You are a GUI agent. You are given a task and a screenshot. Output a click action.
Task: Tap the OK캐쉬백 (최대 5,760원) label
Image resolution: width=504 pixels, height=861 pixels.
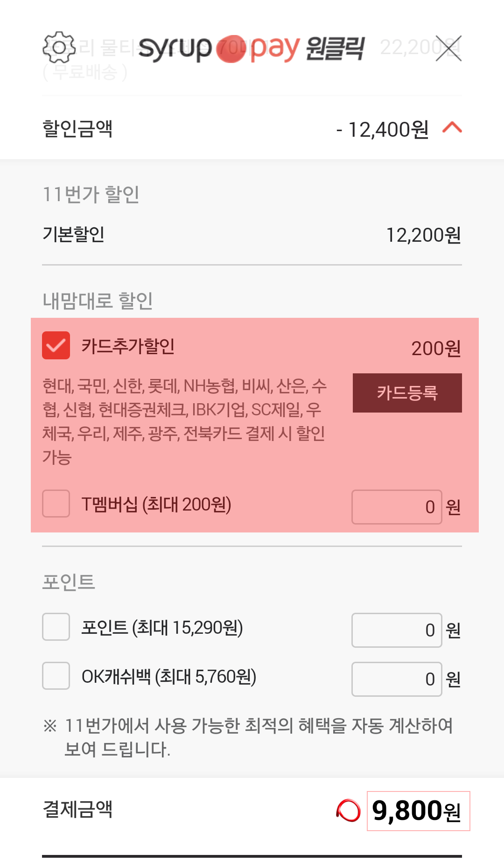click(169, 676)
